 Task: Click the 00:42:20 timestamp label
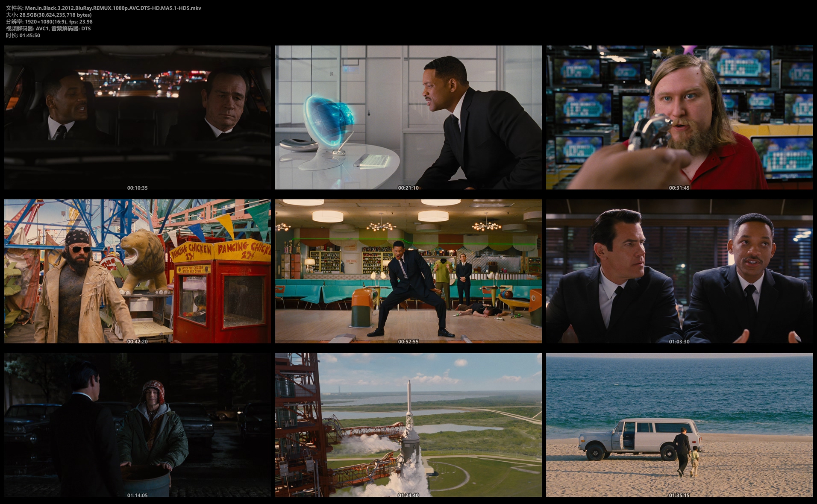[x=138, y=342]
